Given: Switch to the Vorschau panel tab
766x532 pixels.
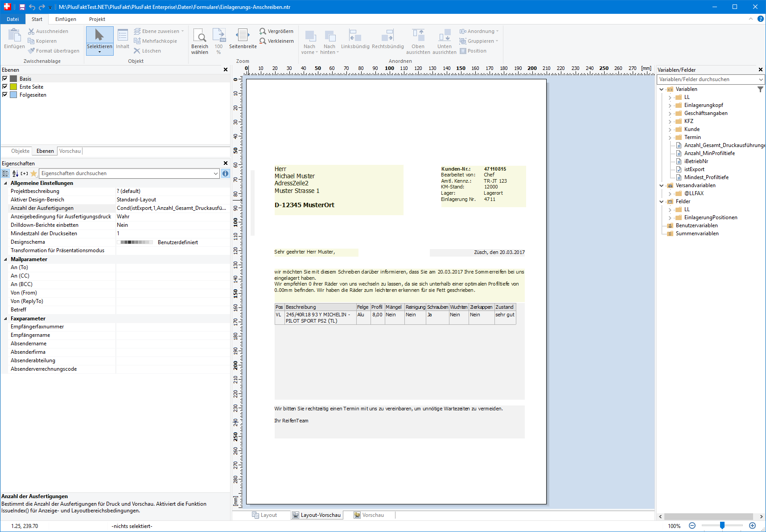Looking at the screenshot, I should pos(70,151).
